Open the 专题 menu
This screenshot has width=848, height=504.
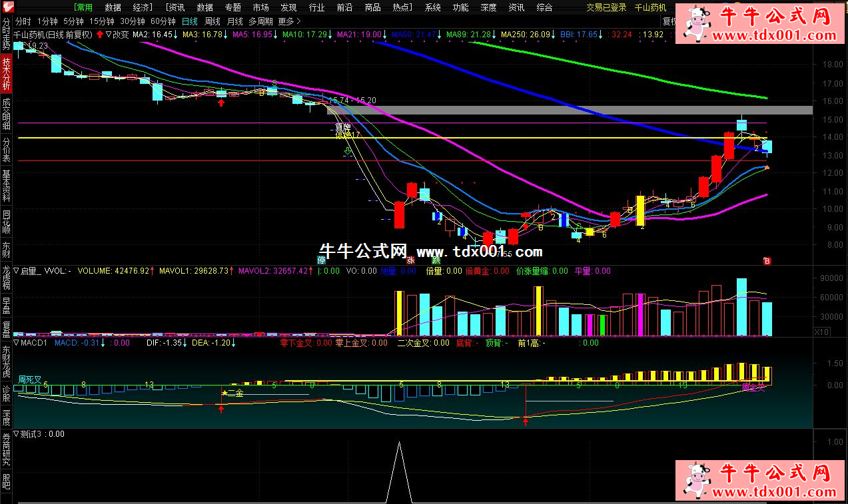232,7
